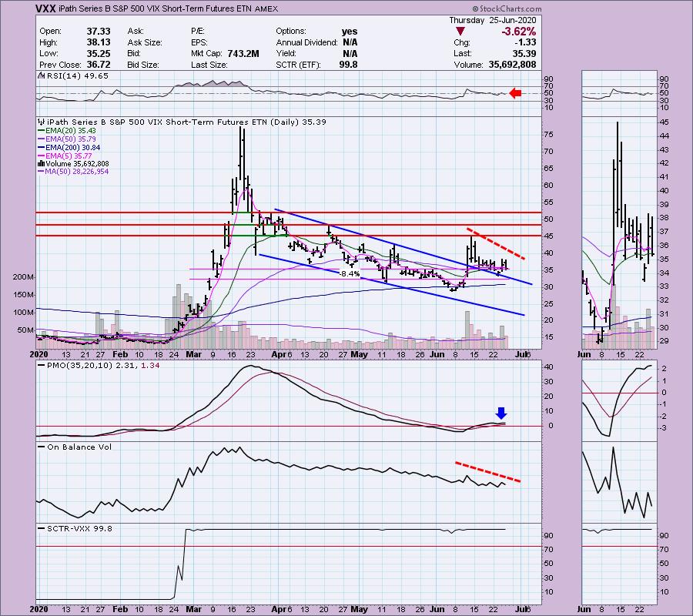Click the Mkt Cap value 743.2M

click(243, 53)
